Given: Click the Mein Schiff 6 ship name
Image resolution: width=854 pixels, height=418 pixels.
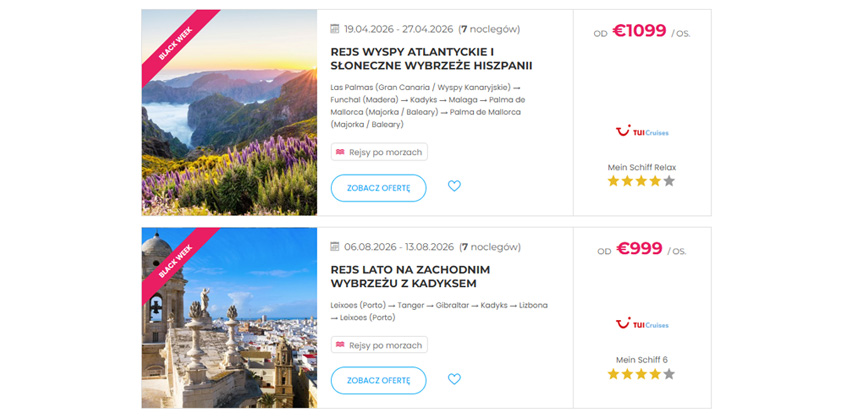Looking at the screenshot, I should tap(641, 360).
